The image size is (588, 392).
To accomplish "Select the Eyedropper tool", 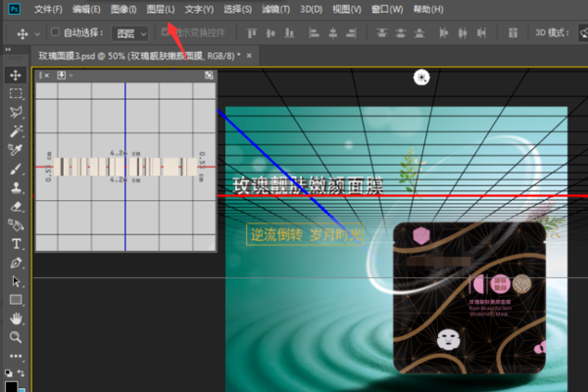I will click(16, 150).
